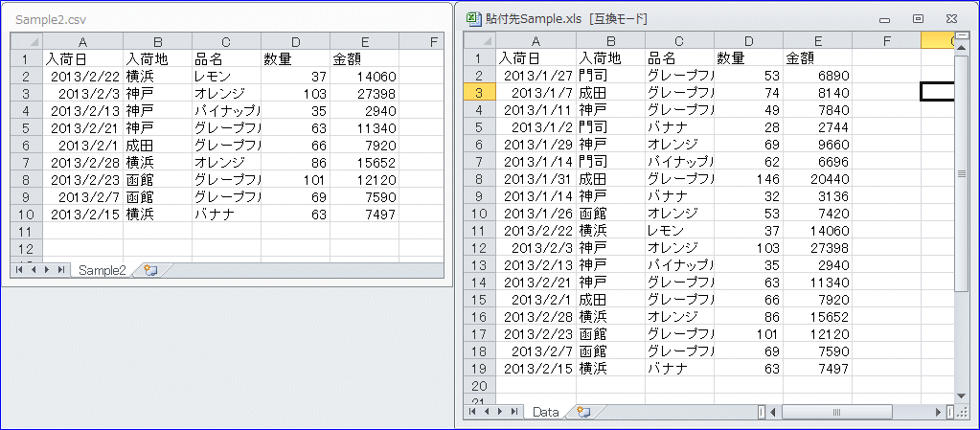Click 2013/2/28 date cell in Sample2.csv
This screenshot has width=980, height=430.
pos(82,163)
